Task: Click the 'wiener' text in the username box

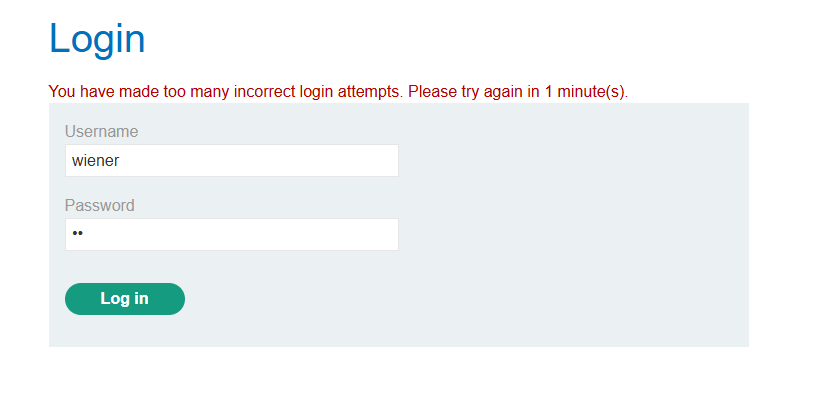Action: click(x=96, y=160)
